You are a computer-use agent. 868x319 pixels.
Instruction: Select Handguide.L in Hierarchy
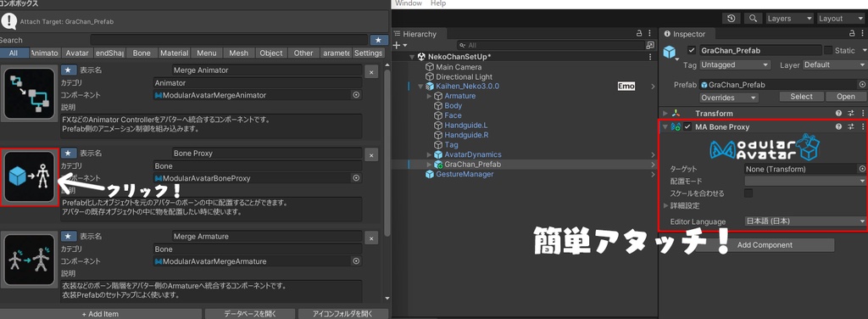[466, 126]
